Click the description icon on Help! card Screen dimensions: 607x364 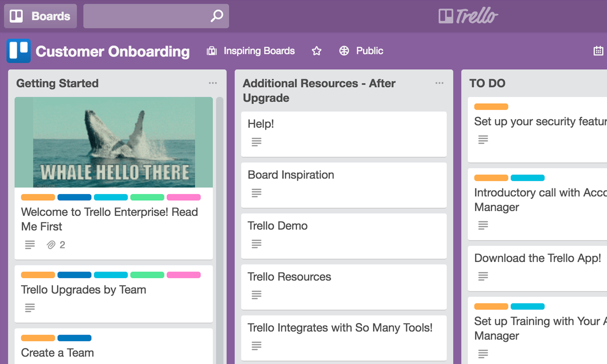(x=256, y=142)
